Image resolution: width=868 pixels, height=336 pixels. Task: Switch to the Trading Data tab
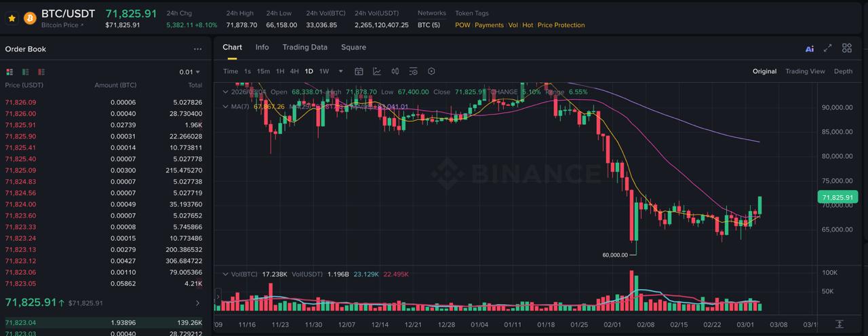pyautogui.click(x=304, y=48)
